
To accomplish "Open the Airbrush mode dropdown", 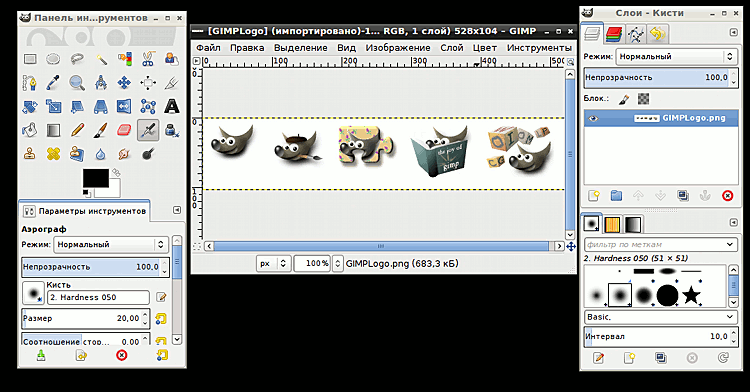I will [x=111, y=244].
